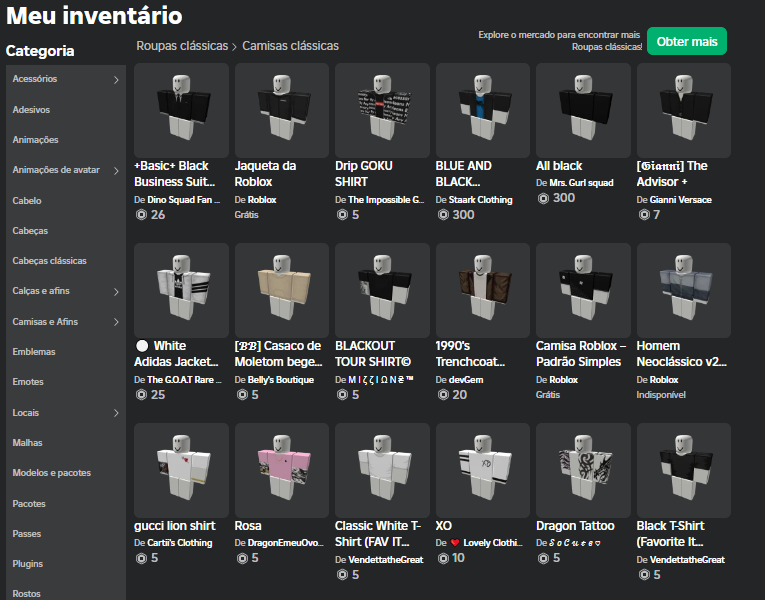Open creator Staark Clothing link

pos(481,200)
